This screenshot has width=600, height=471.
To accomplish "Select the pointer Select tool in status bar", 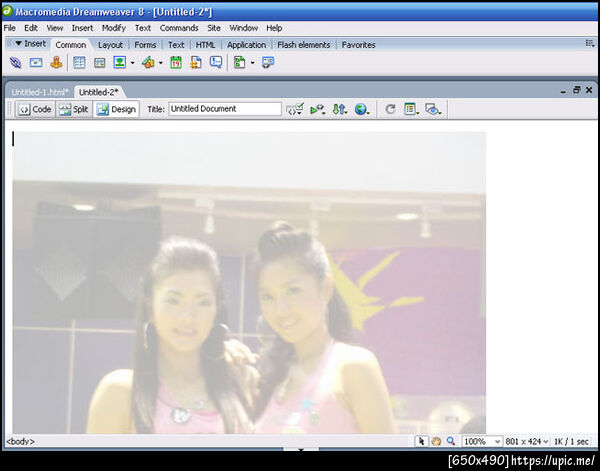I will pos(421,441).
